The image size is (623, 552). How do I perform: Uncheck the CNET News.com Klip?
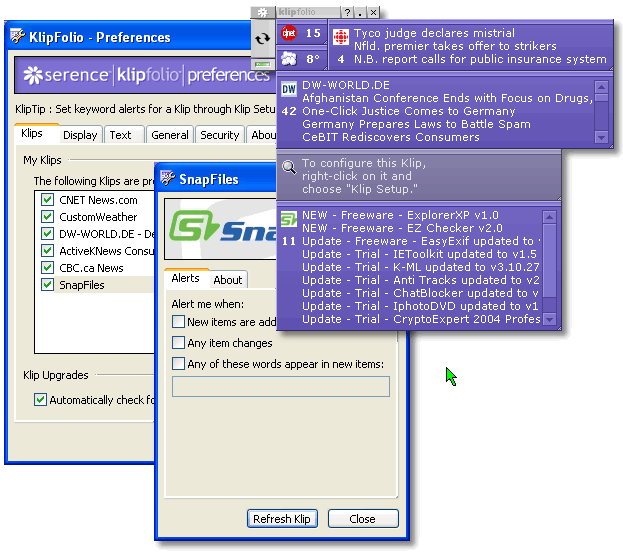pos(47,200)
